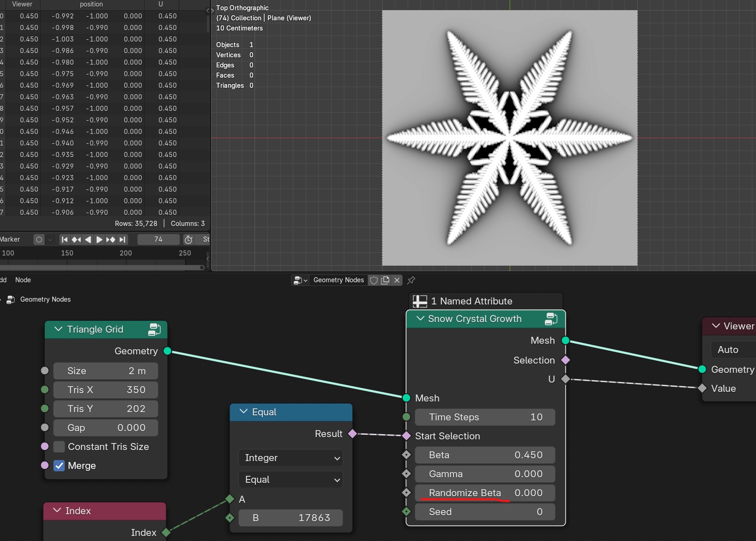
Task: Click the 1 Named Attribute overlay icon
Action: (x=420, y=301)
